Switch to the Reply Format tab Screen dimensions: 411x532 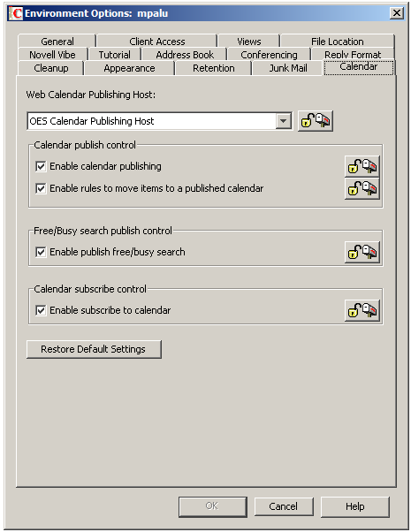(x=353, y=55)
